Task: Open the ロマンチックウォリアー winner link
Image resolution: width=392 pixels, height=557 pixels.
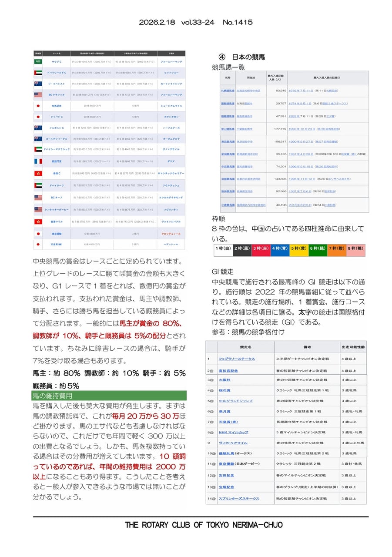Action: [171, 173]
